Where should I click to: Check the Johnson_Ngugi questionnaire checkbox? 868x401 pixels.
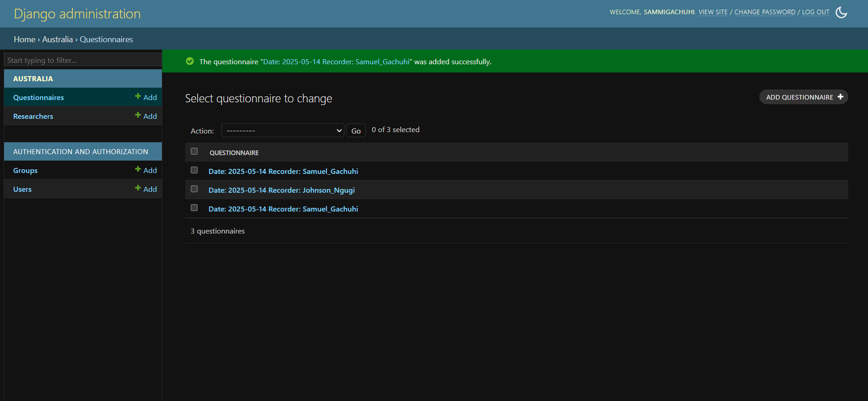[x=194, y=189]
